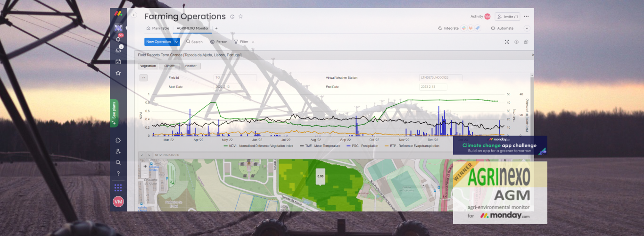The image size is (644, 236).
Task: Open New Operation dropdown arrow
Action: pyautogui.click(x=177, y=42)
